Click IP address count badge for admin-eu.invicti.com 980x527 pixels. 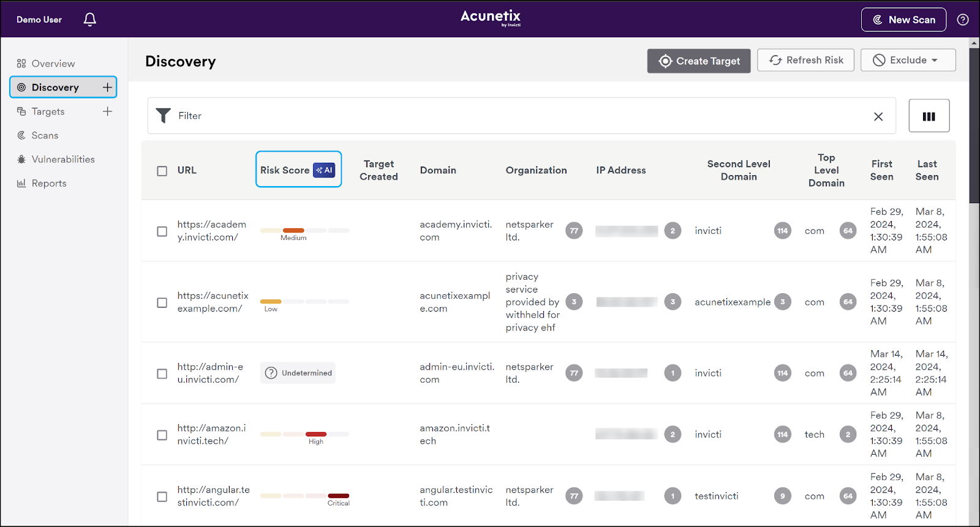(x=673, y=373)
